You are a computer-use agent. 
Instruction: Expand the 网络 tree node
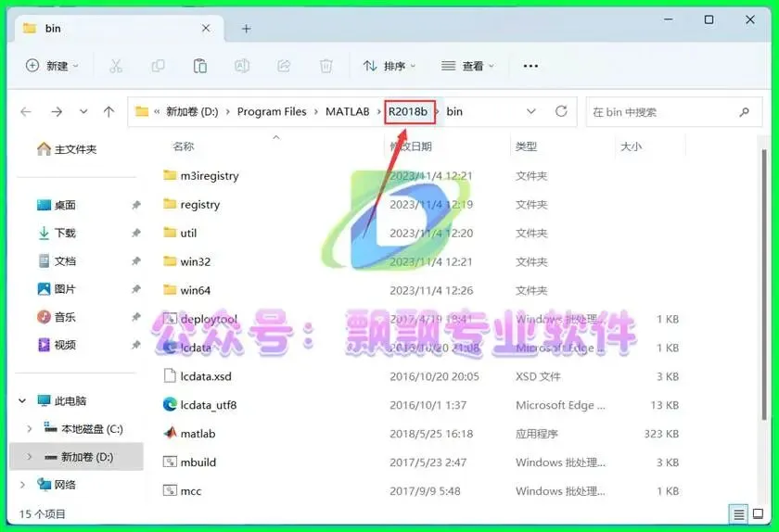(x=22, y=485)
